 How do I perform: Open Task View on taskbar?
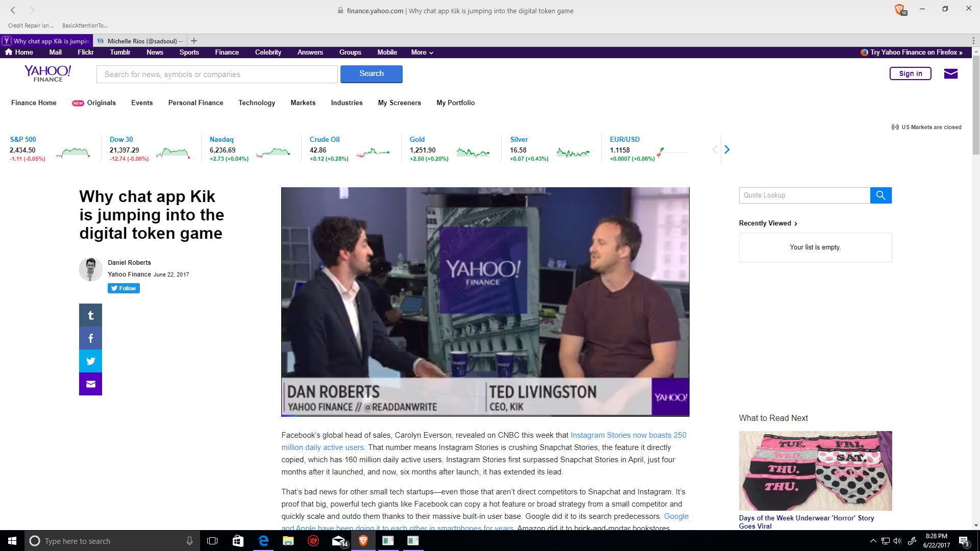[x=212, y=541]
